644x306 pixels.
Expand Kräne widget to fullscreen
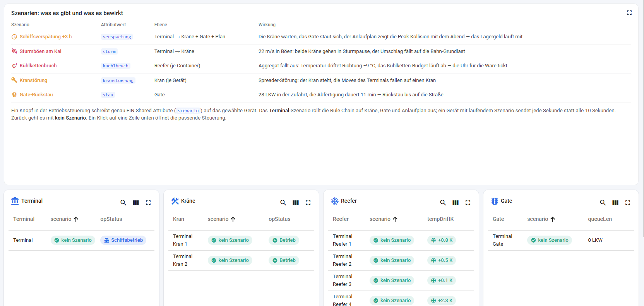(308, 203)
